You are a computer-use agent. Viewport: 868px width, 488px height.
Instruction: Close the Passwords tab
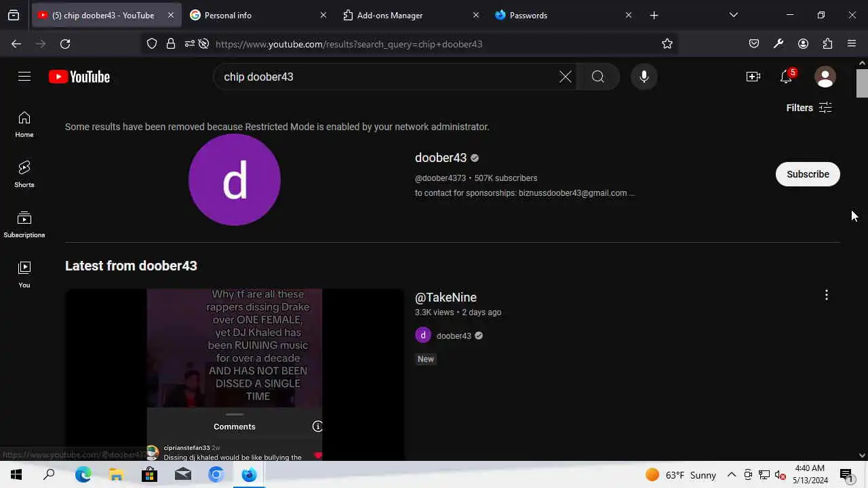tap(629, 15)
